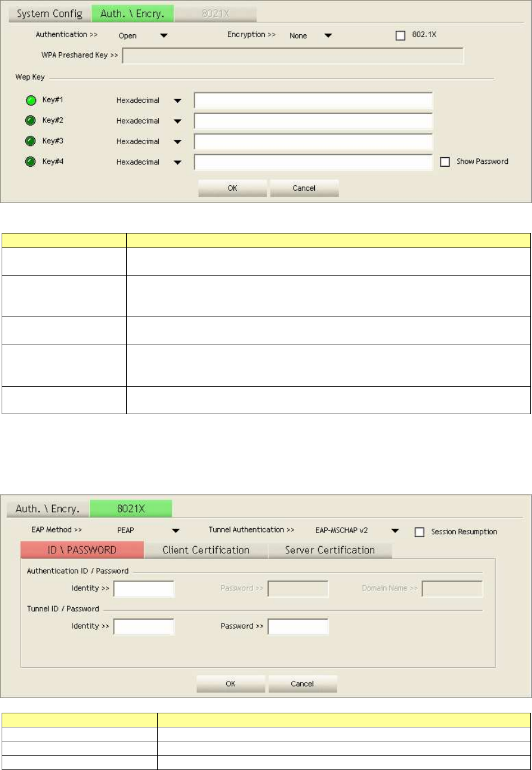Click OK in the 8021X dialog
The width and height of the screenshot is (532, 770).
click(x=231, y=684)
